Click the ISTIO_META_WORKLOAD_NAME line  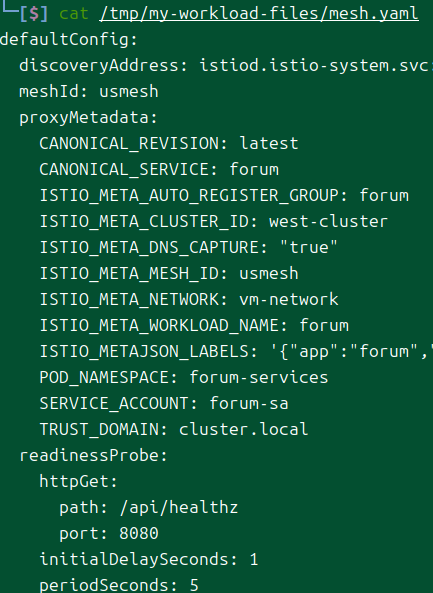(x=194, y=326)
